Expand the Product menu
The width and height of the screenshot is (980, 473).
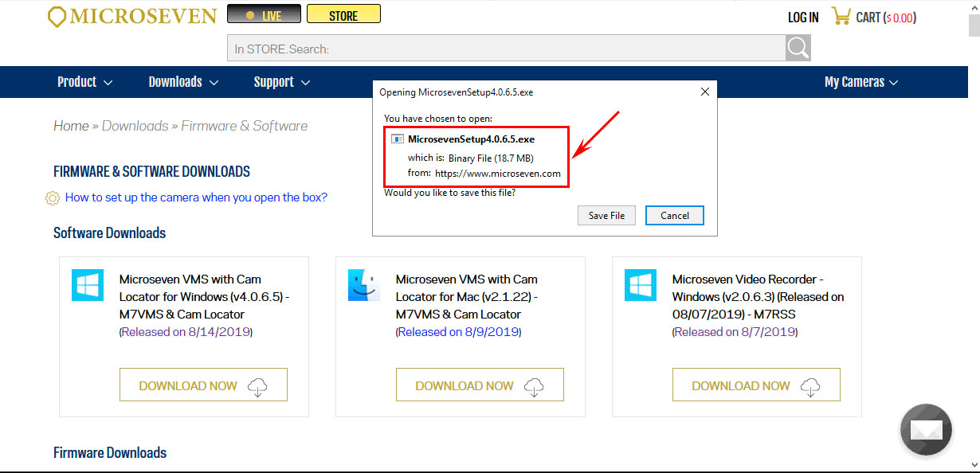[84, 82]
